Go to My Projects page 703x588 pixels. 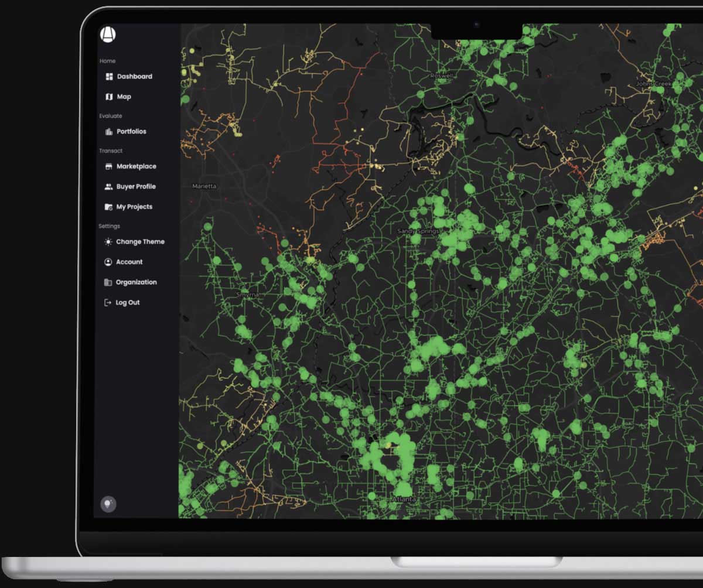pos(128,207)
